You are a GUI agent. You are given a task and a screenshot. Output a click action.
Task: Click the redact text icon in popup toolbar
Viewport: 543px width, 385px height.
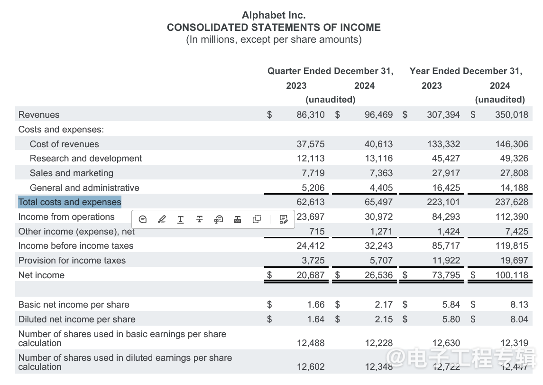coord(237,219)
